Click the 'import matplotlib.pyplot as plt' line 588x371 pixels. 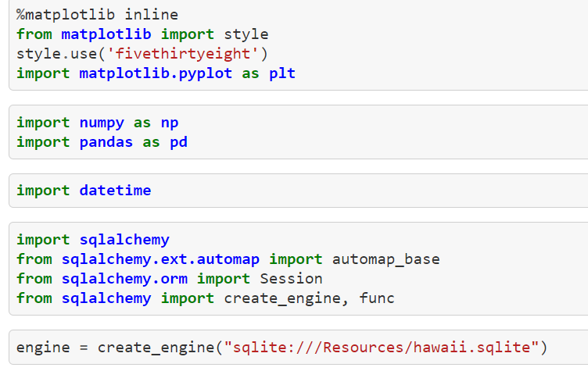pyautogui.click(x=156, y=73)
